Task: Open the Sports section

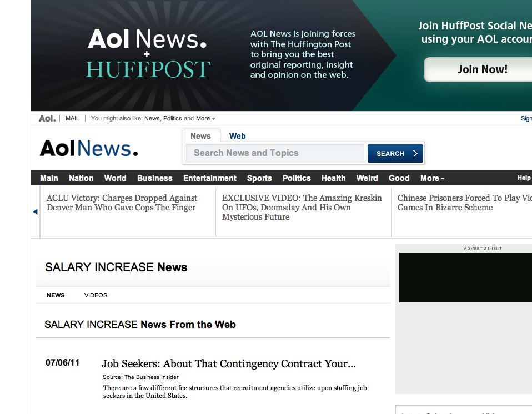Action: pyautogui.click(x=259, y=178)
